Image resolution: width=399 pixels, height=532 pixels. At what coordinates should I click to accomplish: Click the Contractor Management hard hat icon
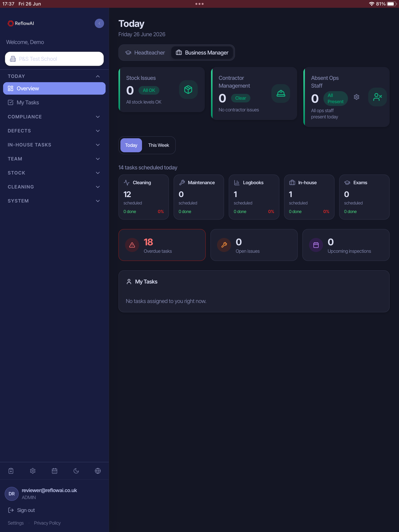pyautogui.click(x=281, y=93)
